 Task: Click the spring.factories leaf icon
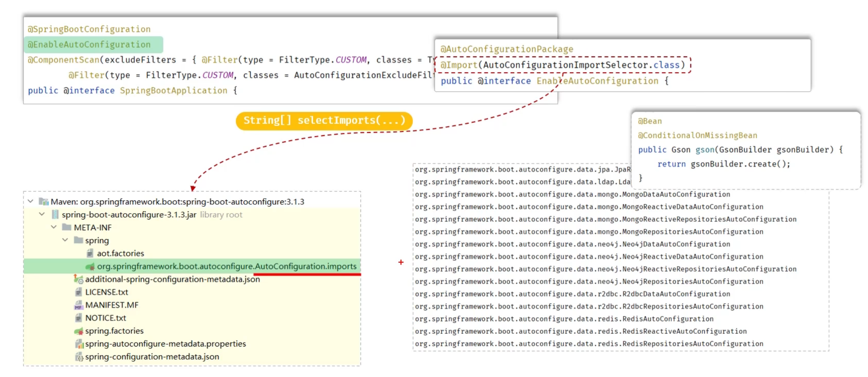[x=78, y=331]
